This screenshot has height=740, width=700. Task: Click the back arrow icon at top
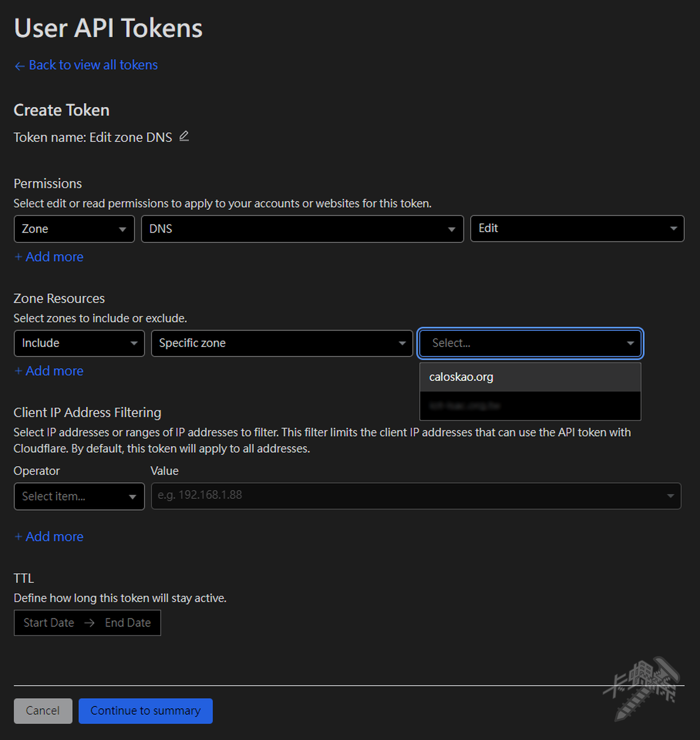19,66
